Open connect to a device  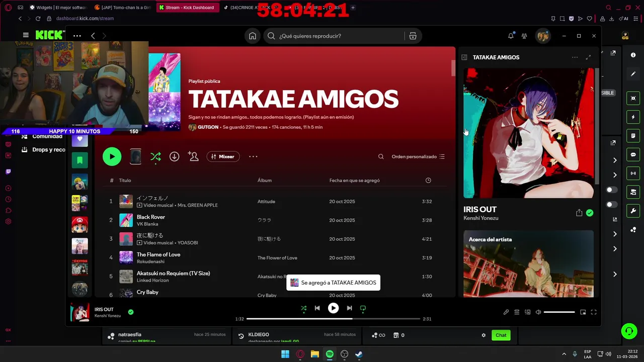point(527,312)
